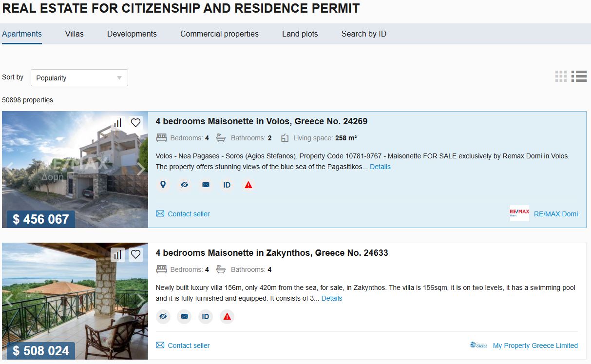Contact seller of Zakynthos maisonette
591x364 pixels.
[183, 345]
